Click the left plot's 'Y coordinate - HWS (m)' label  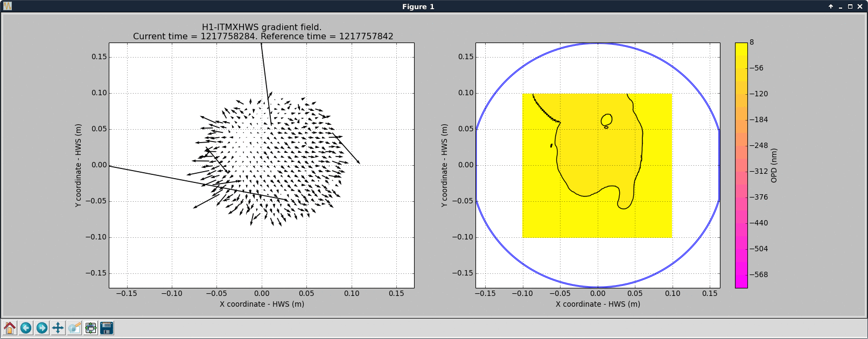click(x=79, y=165)
